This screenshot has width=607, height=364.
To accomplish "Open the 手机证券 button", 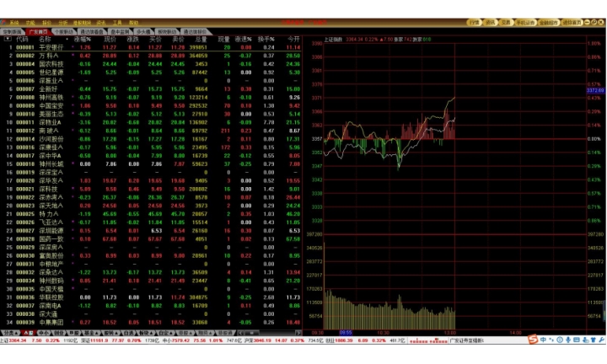I will coord(526,23).
